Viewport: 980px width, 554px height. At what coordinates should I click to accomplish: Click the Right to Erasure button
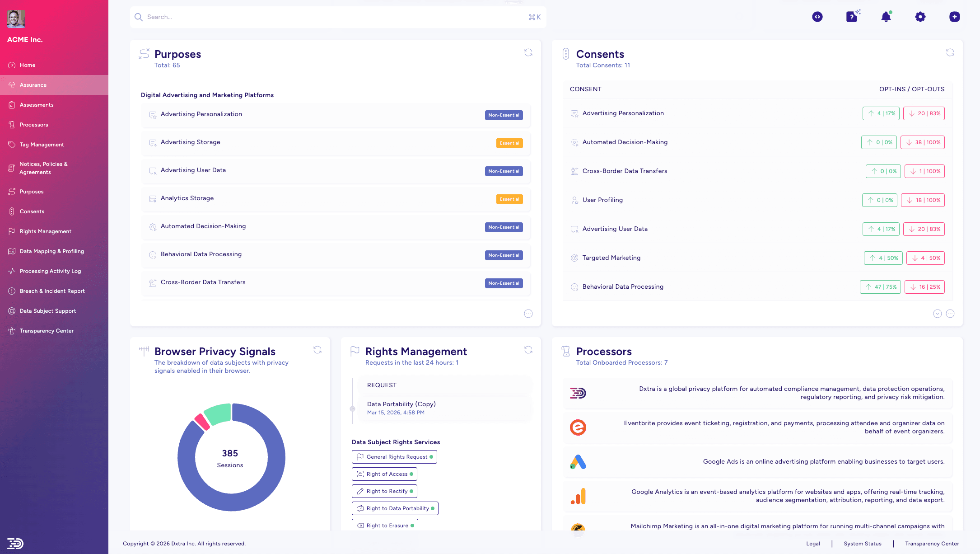click(x=384, y=525)
